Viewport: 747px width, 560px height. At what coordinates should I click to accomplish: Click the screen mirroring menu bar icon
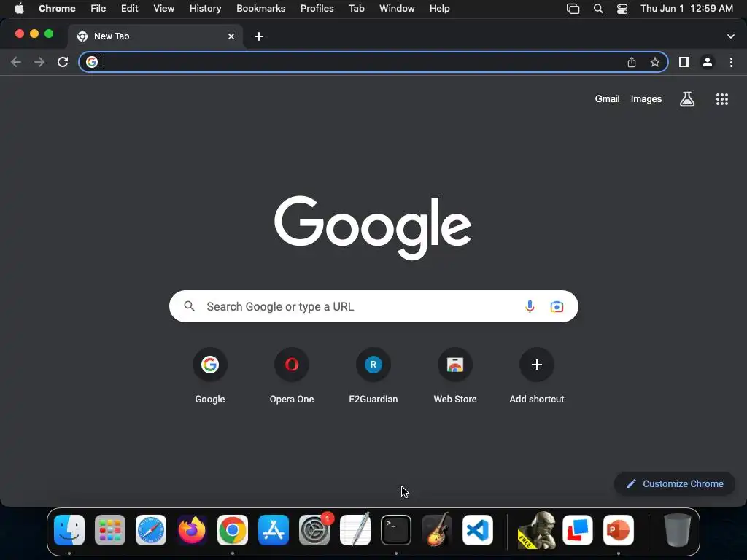[573, 8]
